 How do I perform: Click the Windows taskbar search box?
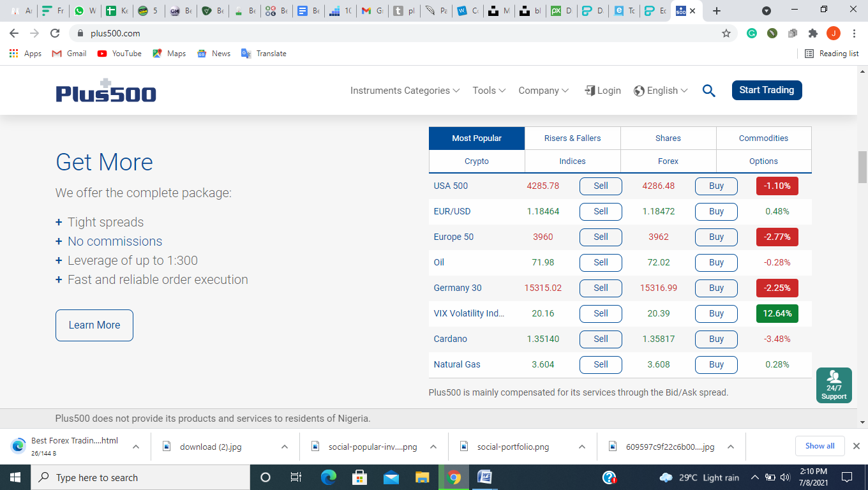click(140, 477)
